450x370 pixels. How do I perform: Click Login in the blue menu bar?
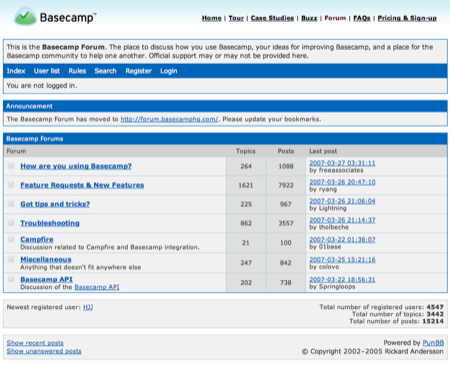(169, 71)
